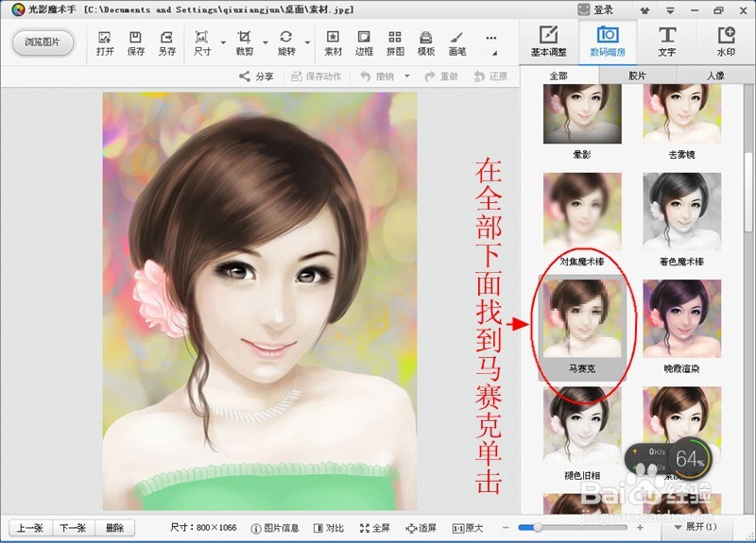
Task: Select the 全部 filter tab
Action: coord(558,76)
